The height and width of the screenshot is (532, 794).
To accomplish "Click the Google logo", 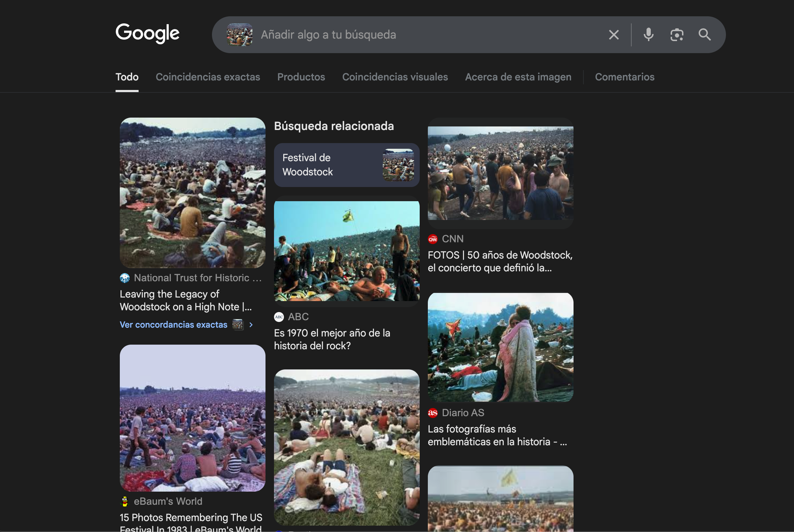I will (x=147, y=33).
